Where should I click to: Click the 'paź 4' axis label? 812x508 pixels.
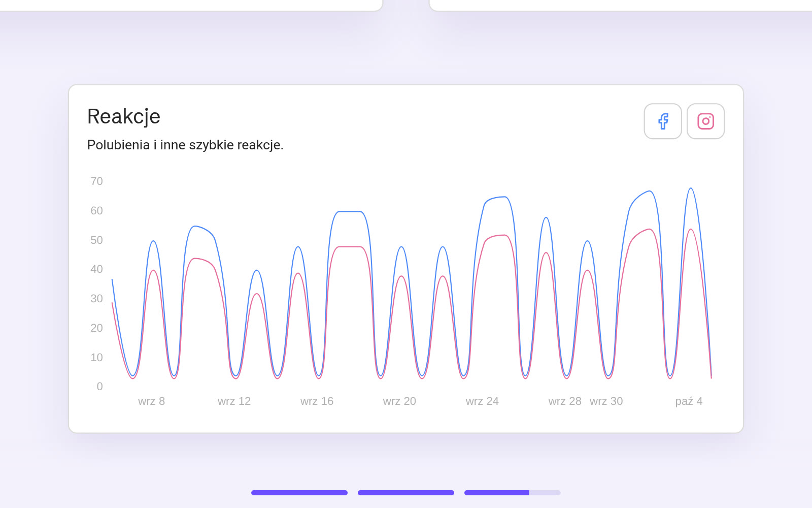click(x=689, y=401)
